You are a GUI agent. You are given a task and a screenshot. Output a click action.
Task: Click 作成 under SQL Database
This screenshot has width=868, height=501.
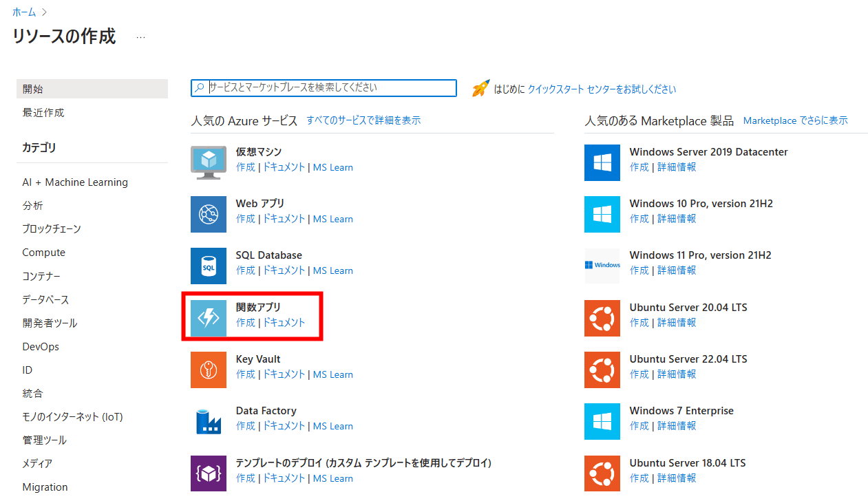pyautogui.click(x=246, y=270)
